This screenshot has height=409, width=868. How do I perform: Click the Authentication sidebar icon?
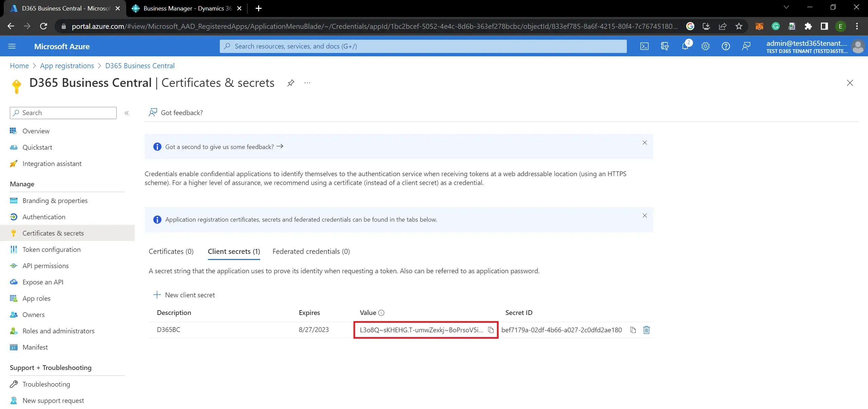(x=13, y=216)
